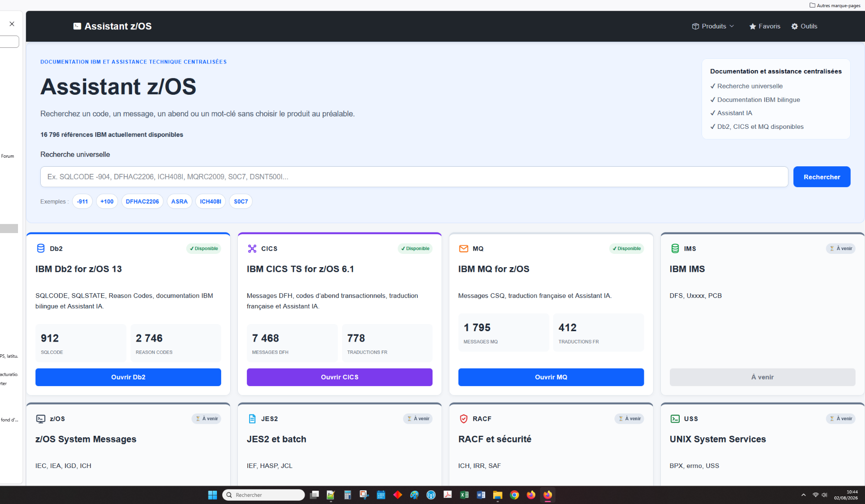Click the 2 746 Reason Codes tile
865x504 pixels.
click(x=176, y=343)
